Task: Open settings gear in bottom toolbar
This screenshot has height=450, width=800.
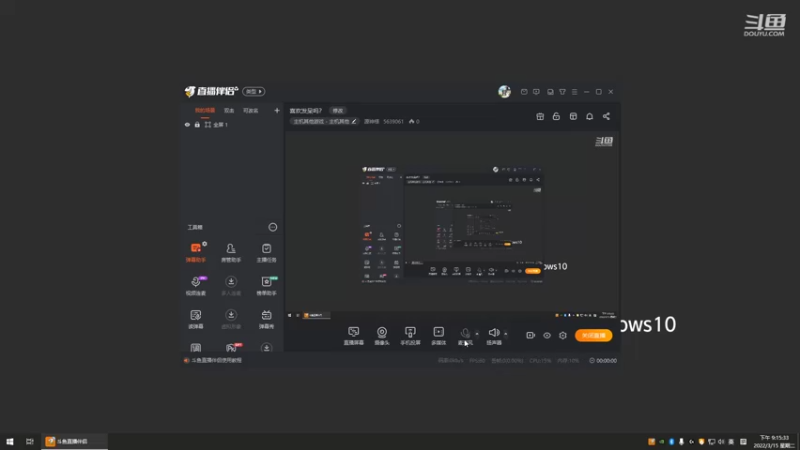Action: point(563,335)
